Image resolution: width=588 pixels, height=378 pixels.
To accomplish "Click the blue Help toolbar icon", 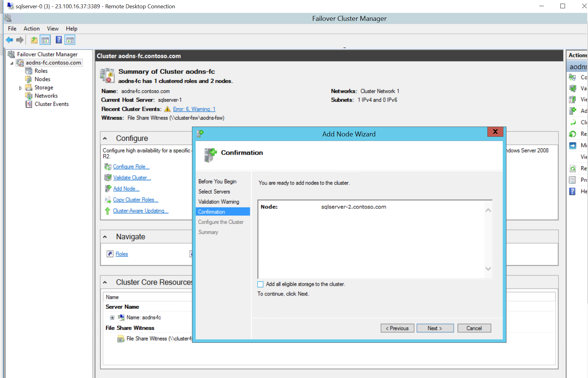I will tap(59, 40).
